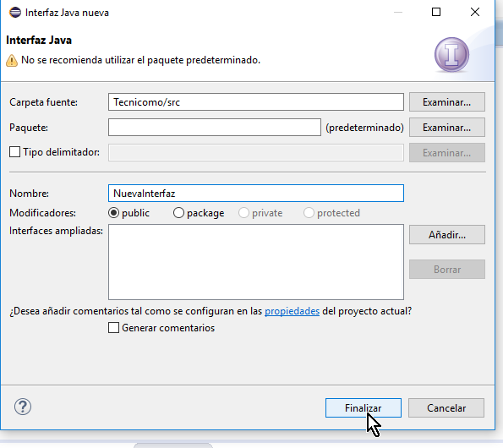Maximize the Interfaz Java nueva dialog
Image resolution: width=503 pixels, height=448 pixels.
(436, 12)
